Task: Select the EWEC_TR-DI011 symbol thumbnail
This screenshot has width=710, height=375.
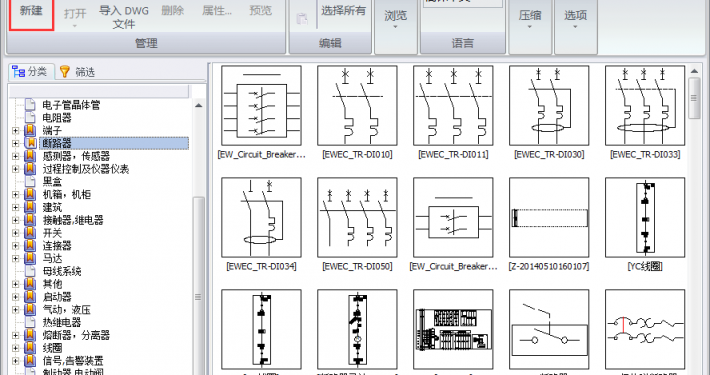Action: coord(453,106)
